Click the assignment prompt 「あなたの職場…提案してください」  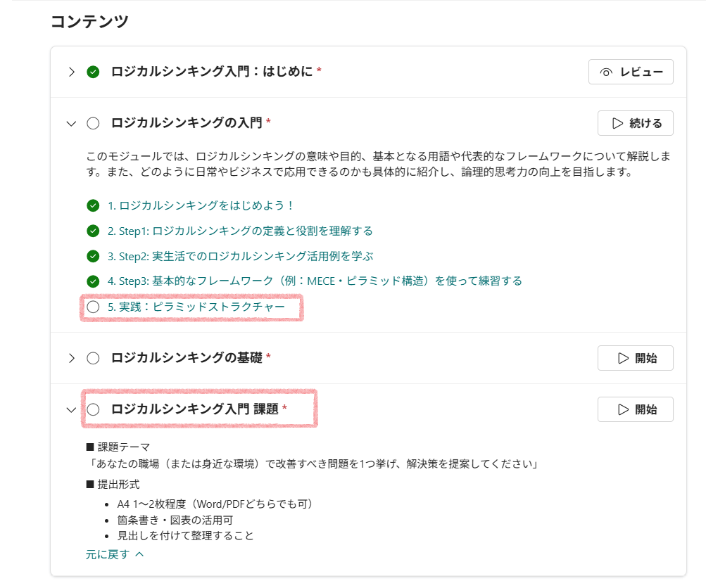point(313,464)
